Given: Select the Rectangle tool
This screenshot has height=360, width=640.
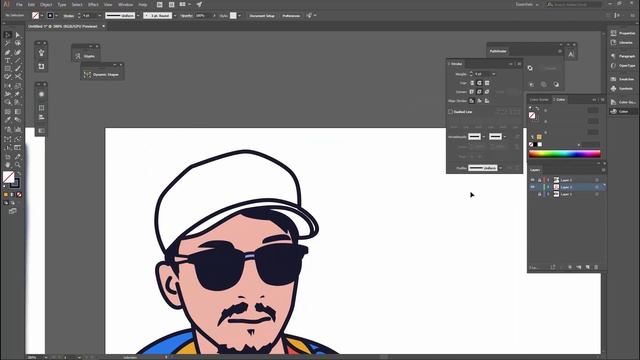Looking at the screenshot, I should click(x=8, y=69).
